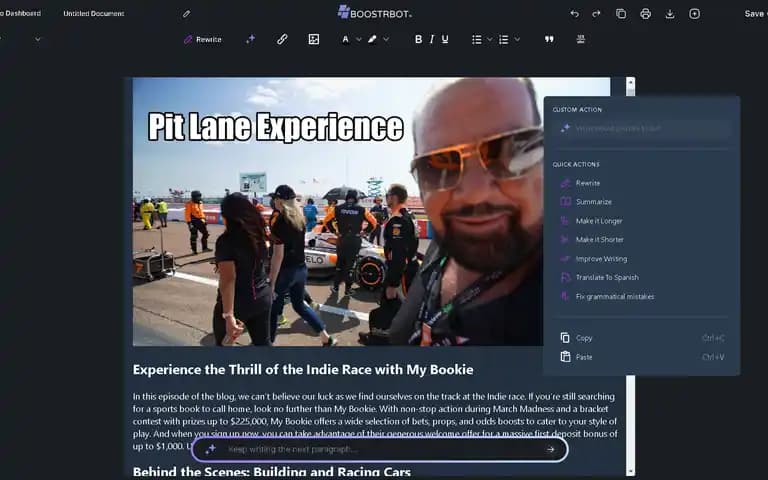Click the Rewrite button in the toolbar

203,39
